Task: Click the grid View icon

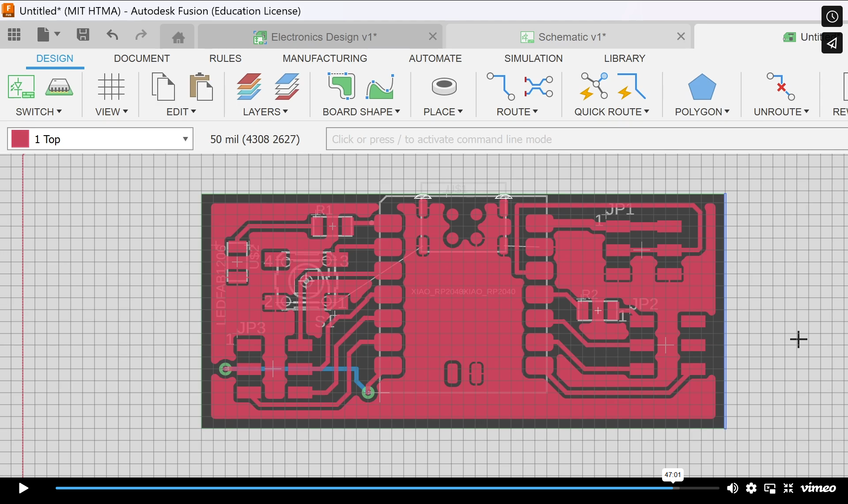Action: (x=111, y=87)
